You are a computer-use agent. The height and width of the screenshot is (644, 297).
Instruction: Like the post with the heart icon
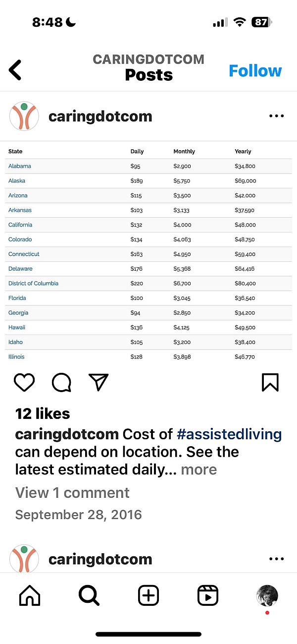click(24, 382)
